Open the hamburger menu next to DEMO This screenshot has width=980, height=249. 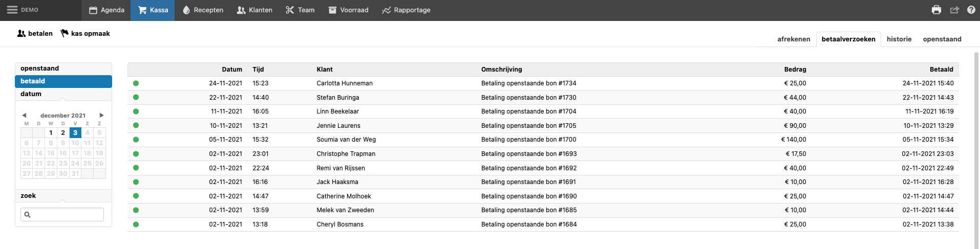click(x=12, y=10)
